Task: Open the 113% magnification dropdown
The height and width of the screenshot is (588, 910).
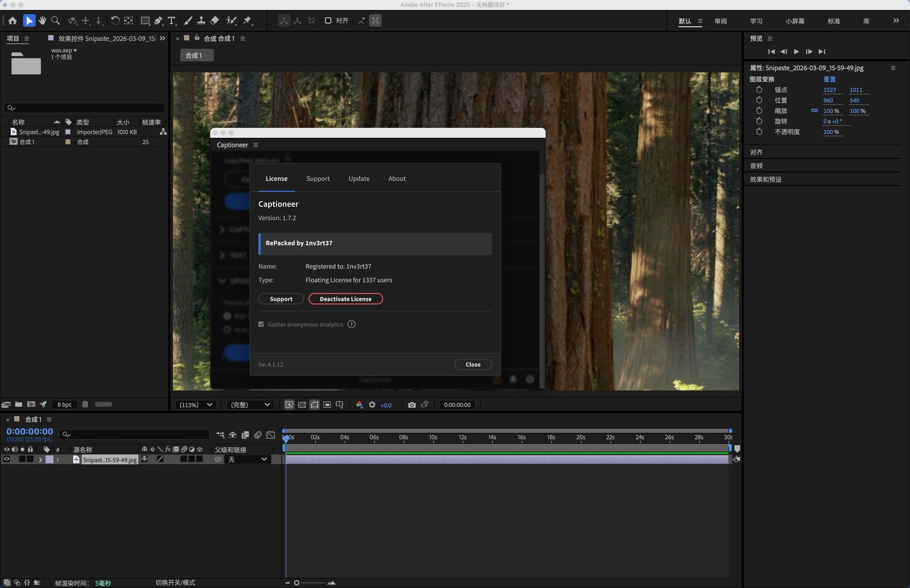Action: tap(196, 405)
